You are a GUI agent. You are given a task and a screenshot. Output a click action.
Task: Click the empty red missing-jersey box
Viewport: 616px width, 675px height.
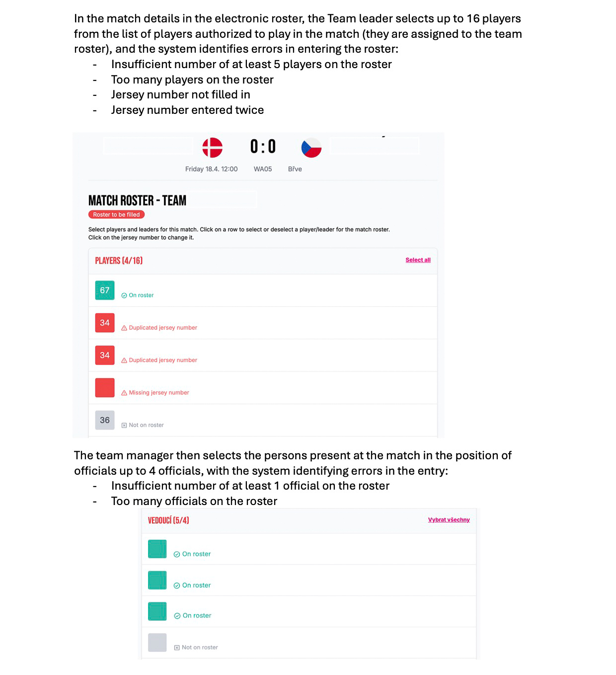pos(105,388)
